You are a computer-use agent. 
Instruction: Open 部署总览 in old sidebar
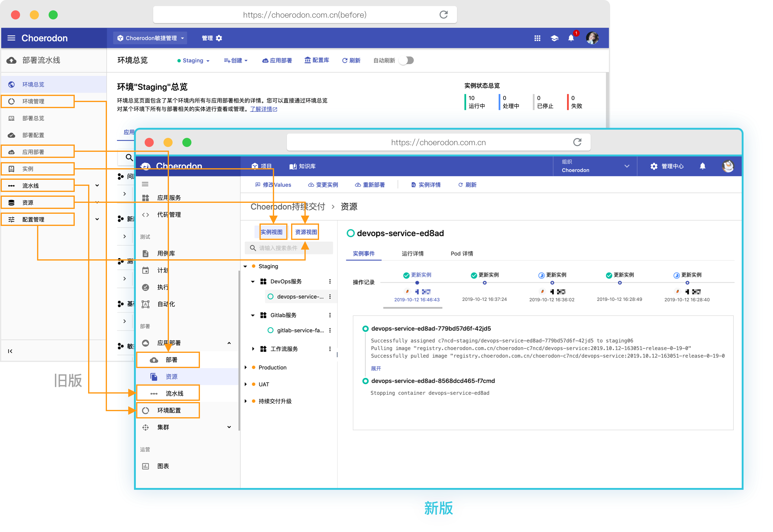[54, 118]
